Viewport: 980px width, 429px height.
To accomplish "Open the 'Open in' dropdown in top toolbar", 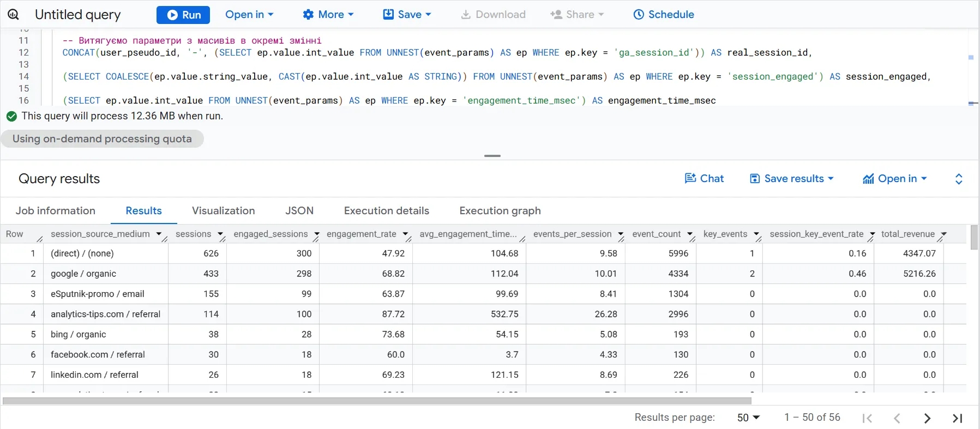I will click(x=249, y=15).
